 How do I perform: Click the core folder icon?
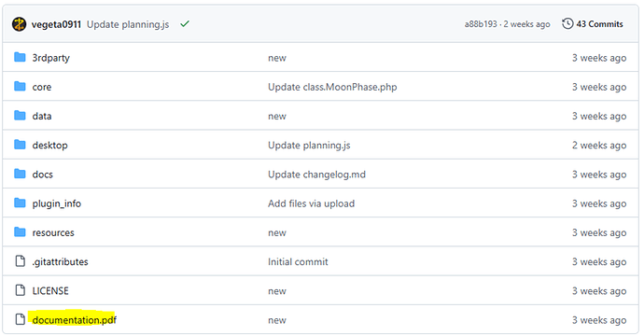coord(20,86)
